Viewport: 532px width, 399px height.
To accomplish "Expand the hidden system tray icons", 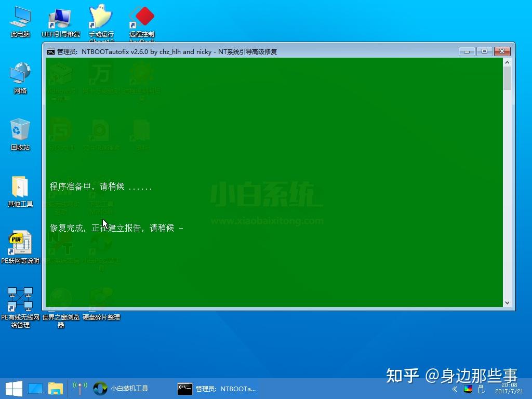I will click(x=454, y=389).
